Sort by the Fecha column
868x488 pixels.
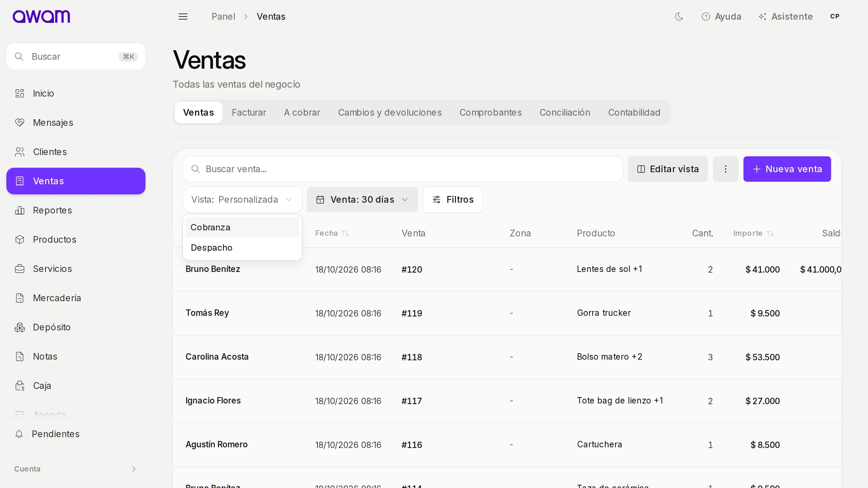pos(332,233)
